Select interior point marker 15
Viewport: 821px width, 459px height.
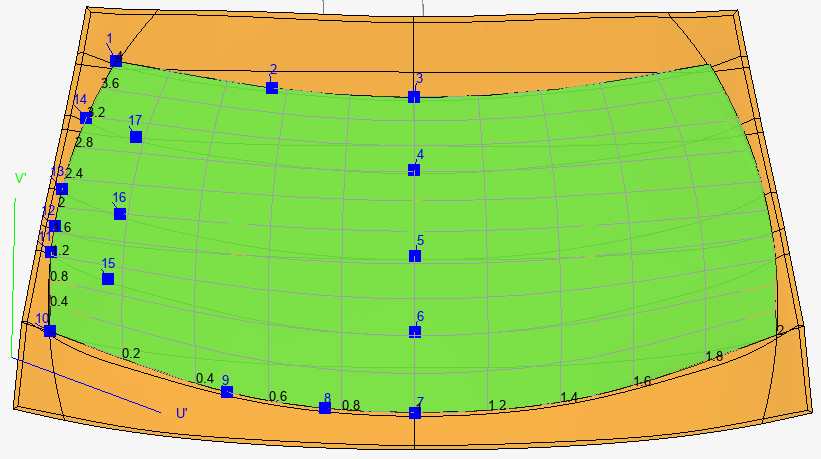(108, 278)
